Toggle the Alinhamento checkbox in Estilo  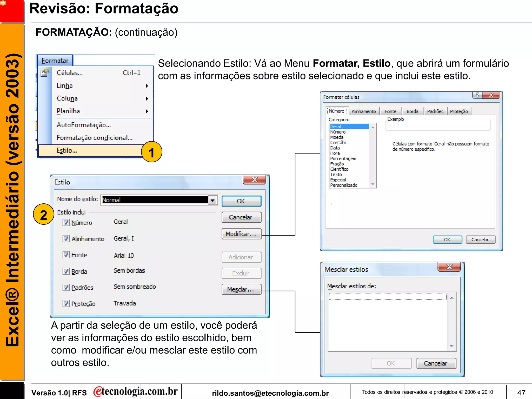point(66,238)
